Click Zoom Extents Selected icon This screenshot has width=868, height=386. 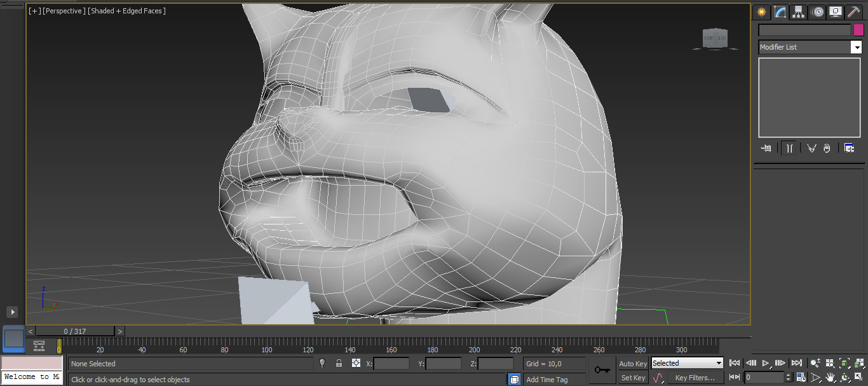tap(844, 363)
